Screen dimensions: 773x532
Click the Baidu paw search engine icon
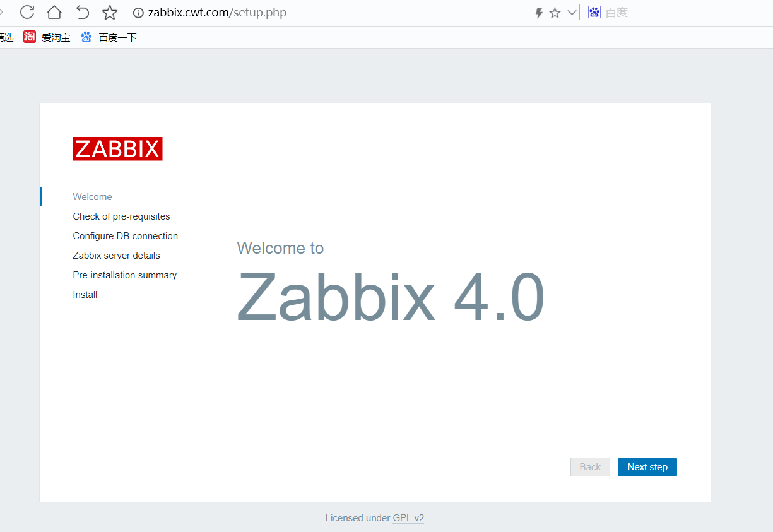(x=594, y=12)
